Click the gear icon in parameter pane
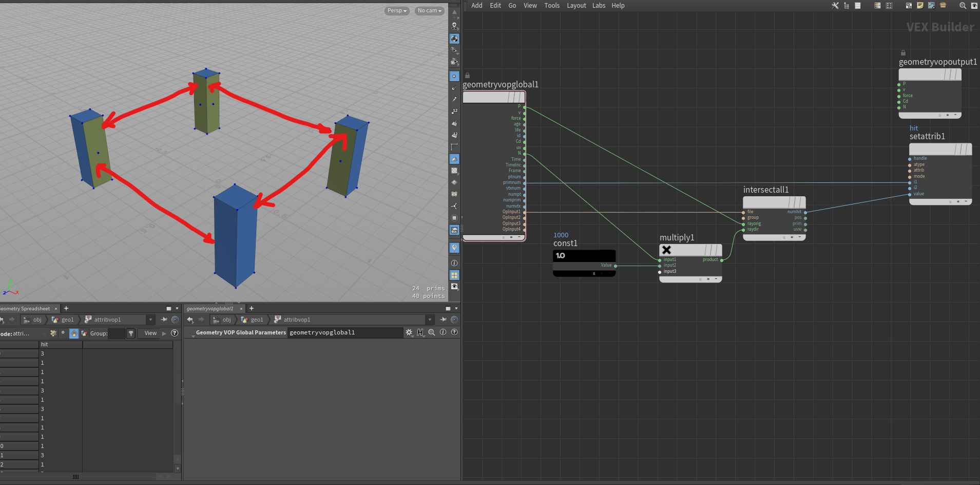 [409, 332]
